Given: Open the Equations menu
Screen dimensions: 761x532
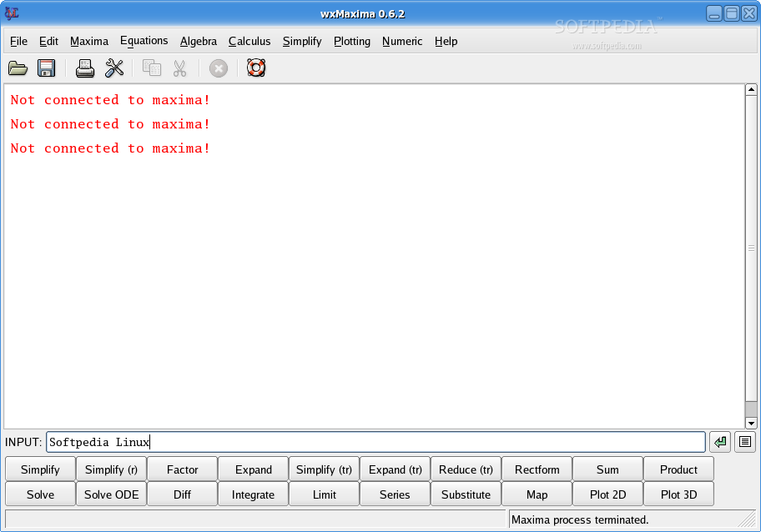Looking at the screenshot, I should (x=144, y=41).
